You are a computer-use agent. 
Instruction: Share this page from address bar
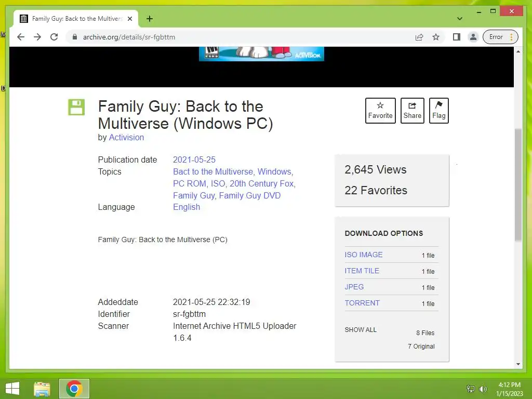coord(419,37)
